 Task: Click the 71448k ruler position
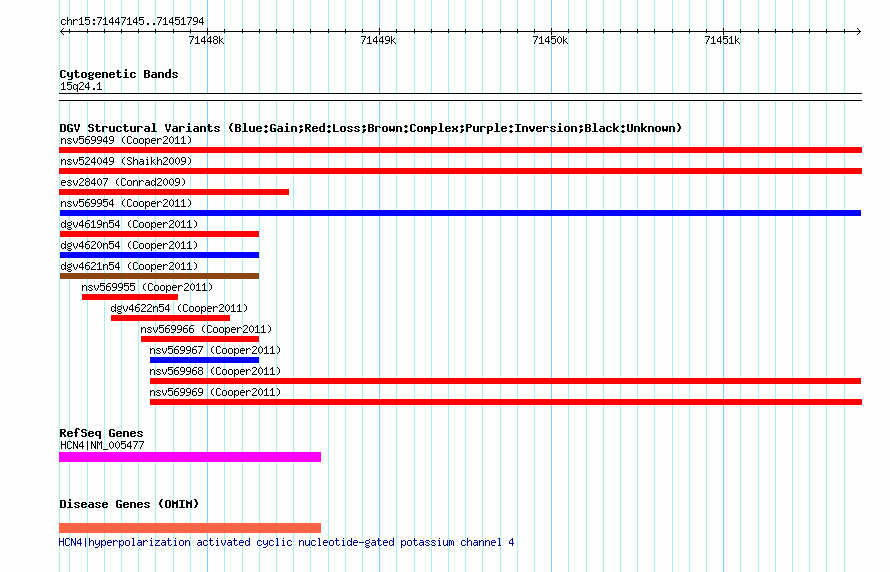(x=207, y=40)
